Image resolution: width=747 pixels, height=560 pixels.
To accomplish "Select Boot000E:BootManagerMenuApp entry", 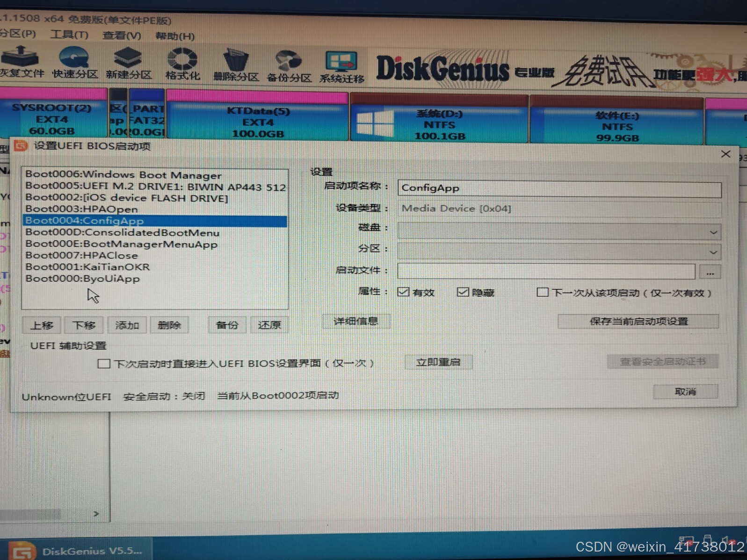I will tap(155, 244).
